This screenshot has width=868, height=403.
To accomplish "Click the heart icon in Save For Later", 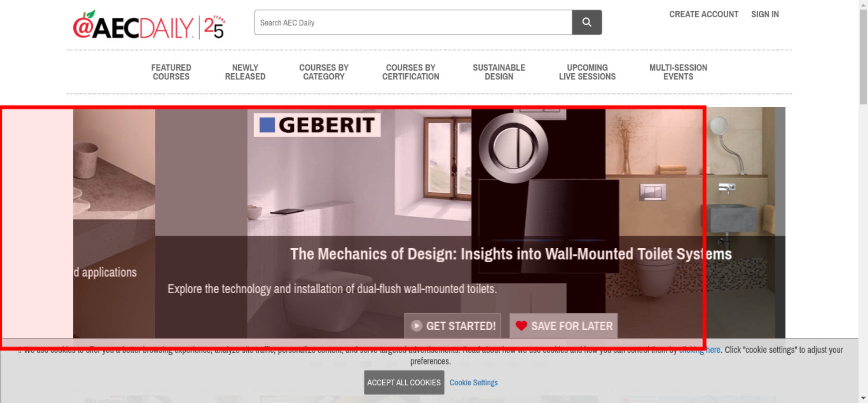I will 521,326.
